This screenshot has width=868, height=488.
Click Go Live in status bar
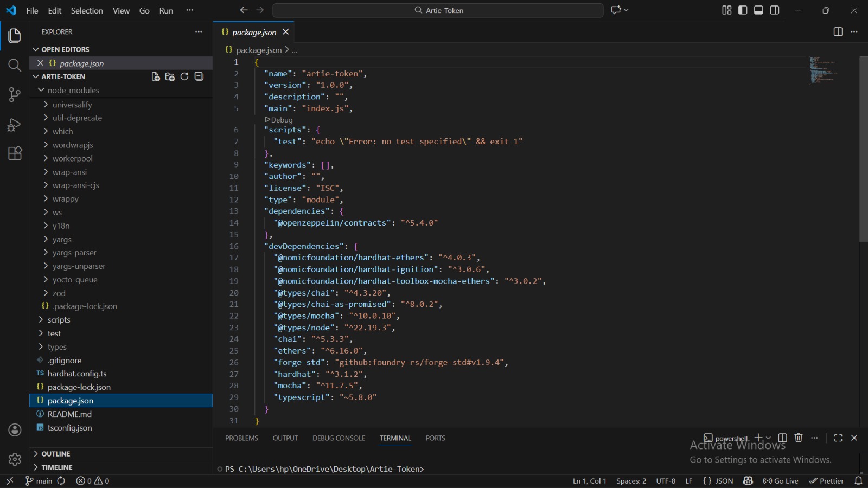coord(781,481)
